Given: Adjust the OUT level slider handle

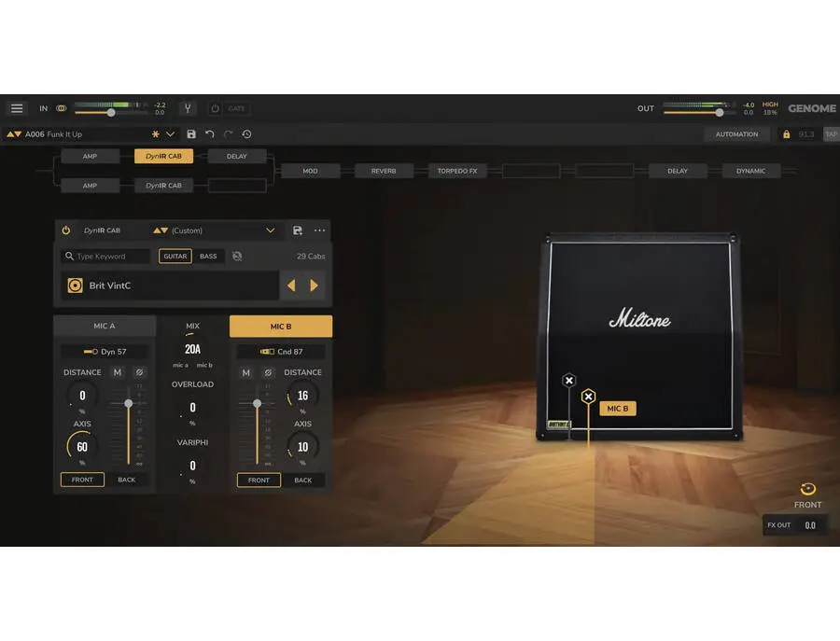Looking at the screenshot, I should tap(720, 113).
